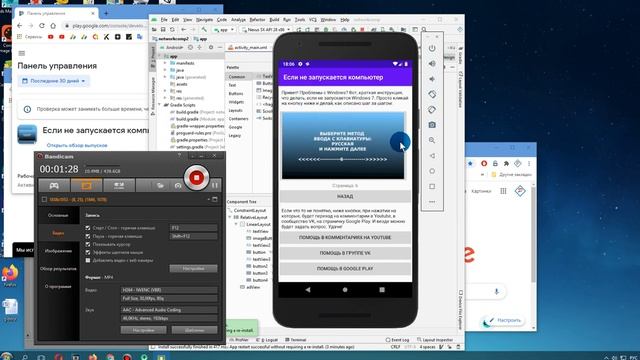Viewport: 640px width, 360px height.
Task: Click 'Открыть обзор выпусков' link in Play Console
Action: (77, 145)
